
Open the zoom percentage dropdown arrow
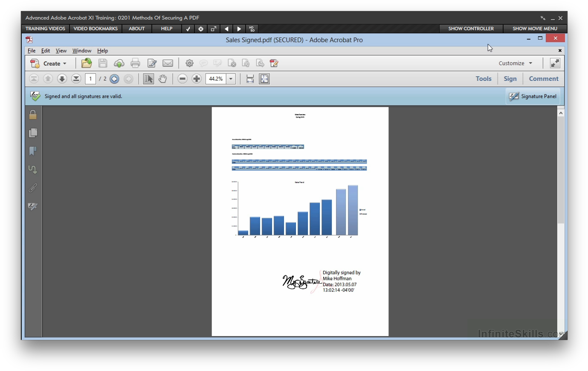coord(231,79)
